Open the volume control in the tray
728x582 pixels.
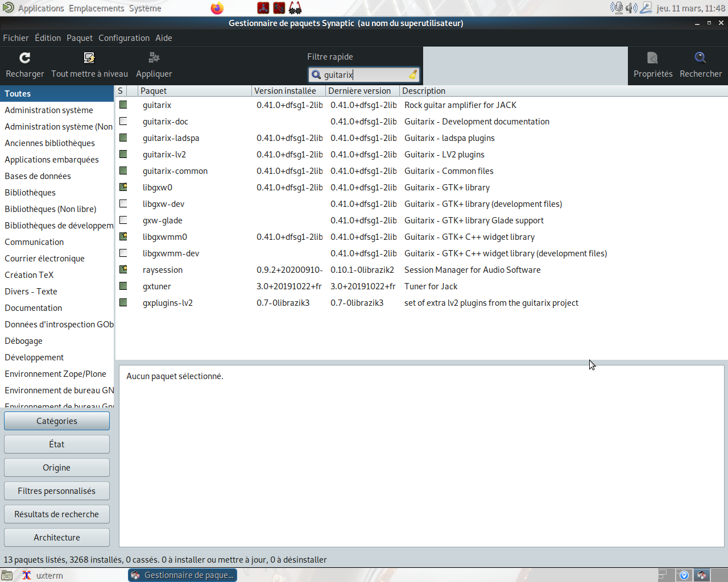(x=631, y=8)
